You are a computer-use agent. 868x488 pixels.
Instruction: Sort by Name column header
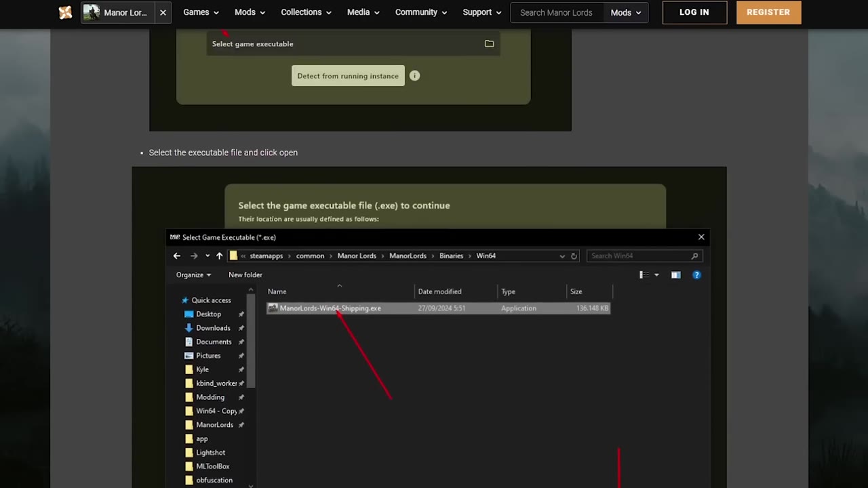[x=340, y=291]
